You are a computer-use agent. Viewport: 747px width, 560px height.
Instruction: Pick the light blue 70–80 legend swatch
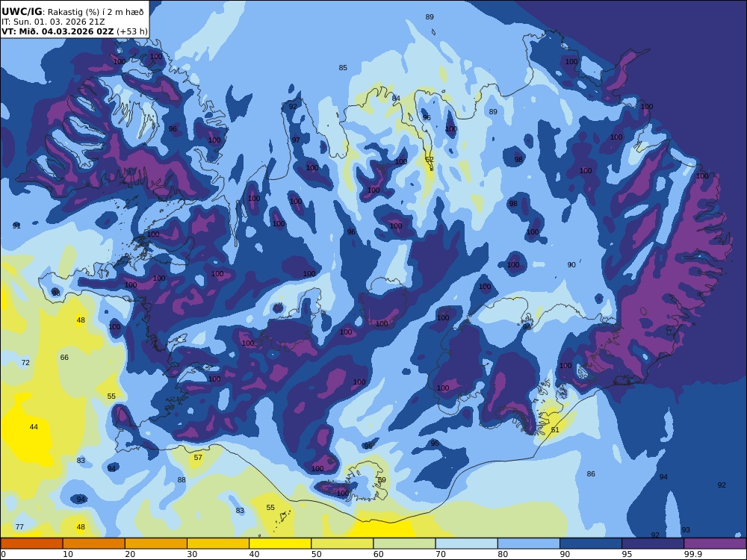point(466,544)
